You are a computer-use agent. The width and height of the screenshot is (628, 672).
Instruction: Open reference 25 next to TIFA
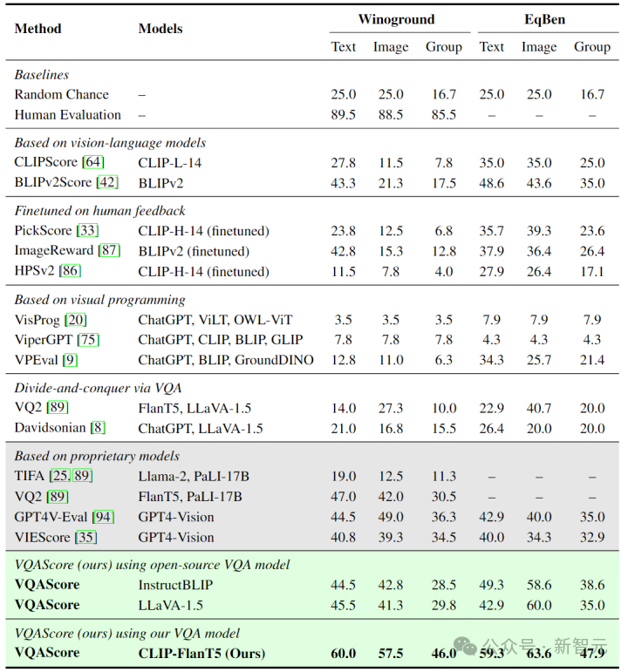60,476
